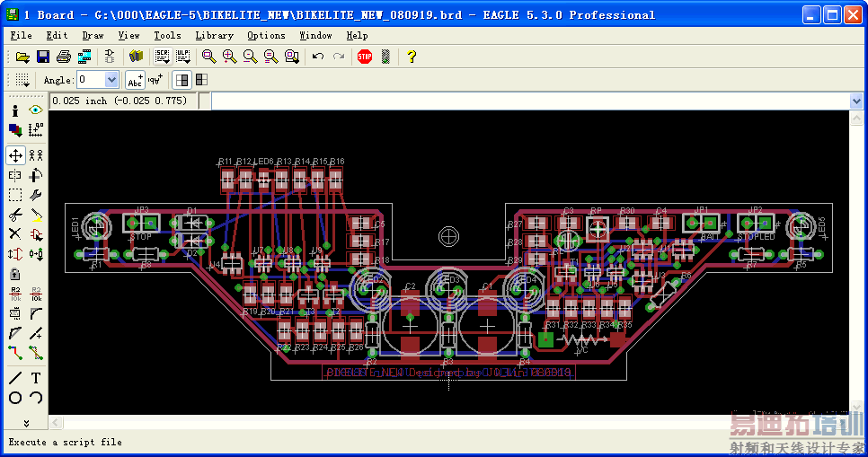Open layer Display settings eye icon

[36, 110]
